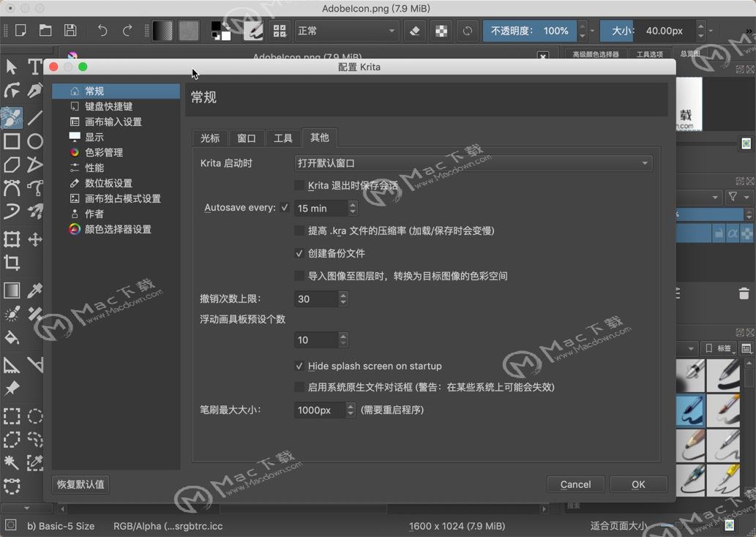Select the Contiguous magic wand selection tool
Image resolution: width=756 pixels, height=537 pixels.
click(x=12, y=463)
